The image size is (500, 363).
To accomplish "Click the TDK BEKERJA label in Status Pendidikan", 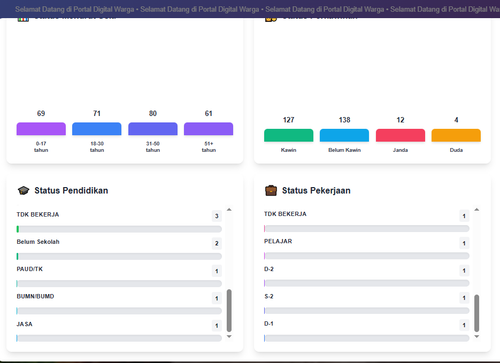I will point(38,214).
